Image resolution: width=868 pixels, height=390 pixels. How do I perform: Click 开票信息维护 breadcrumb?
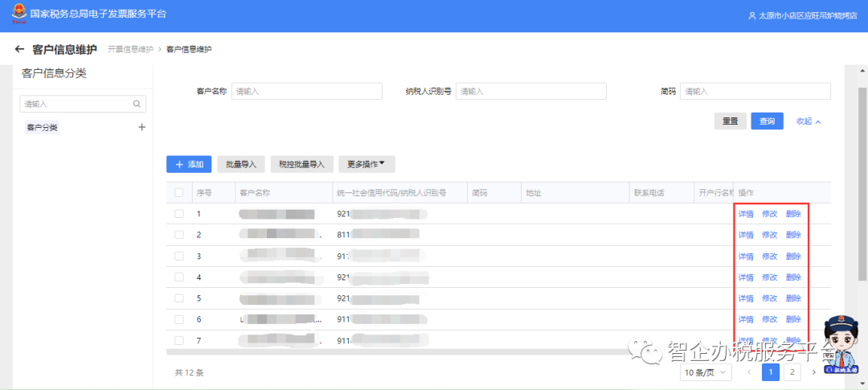coord(130,50)
